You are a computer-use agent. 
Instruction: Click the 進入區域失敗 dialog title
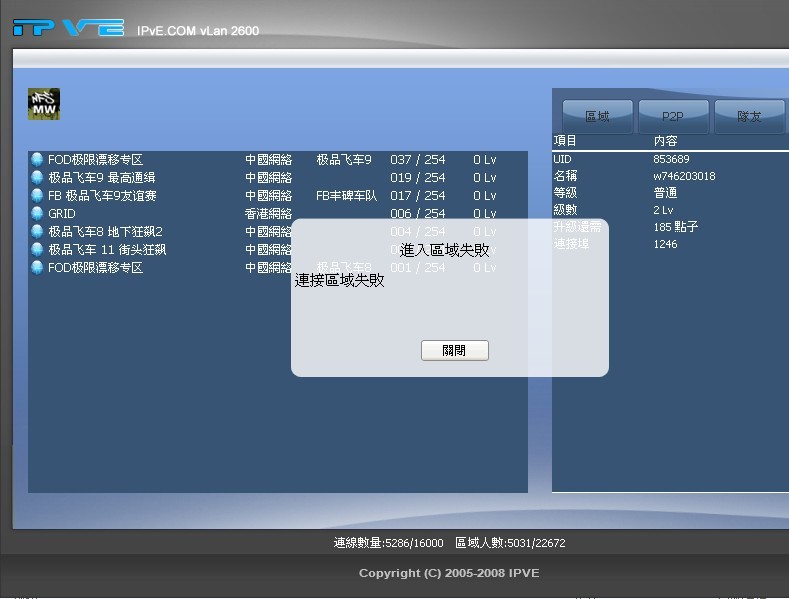coord(444,250)
